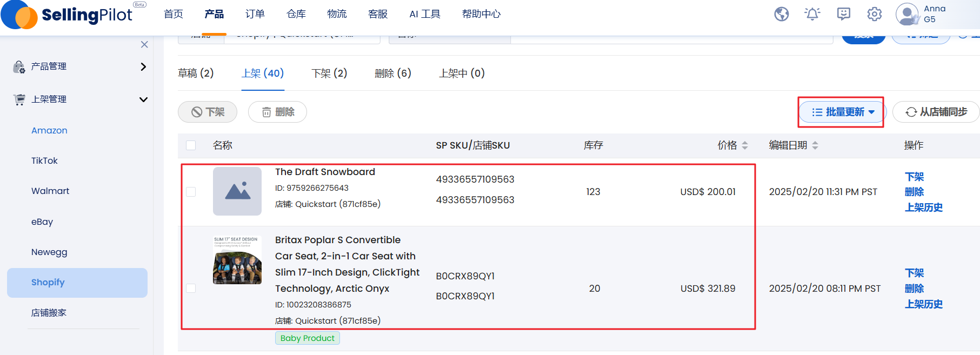980x355 pixels.
Task: Click price USD$ 321.89
Action: click(708, 289)
